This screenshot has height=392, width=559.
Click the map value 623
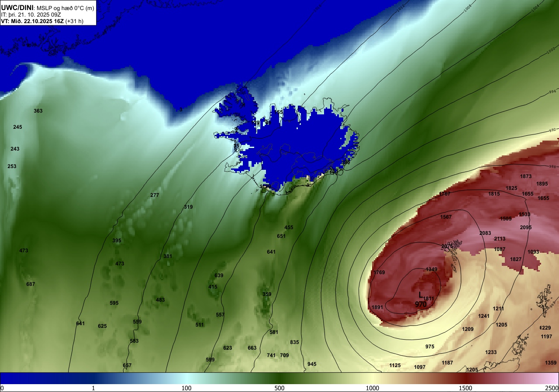(228, 348)
